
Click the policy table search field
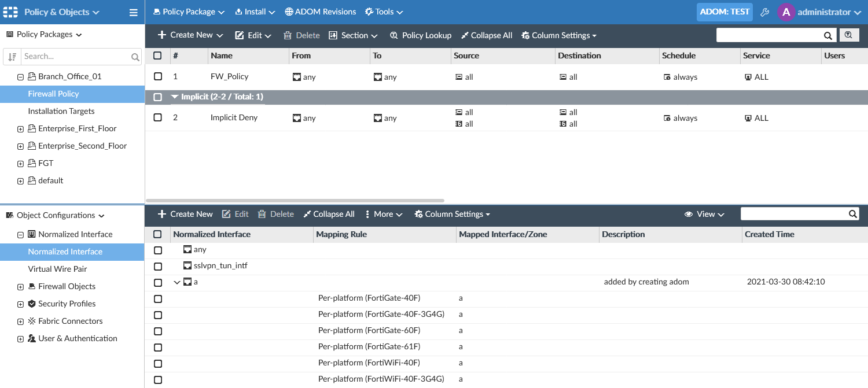pos(770,35)
